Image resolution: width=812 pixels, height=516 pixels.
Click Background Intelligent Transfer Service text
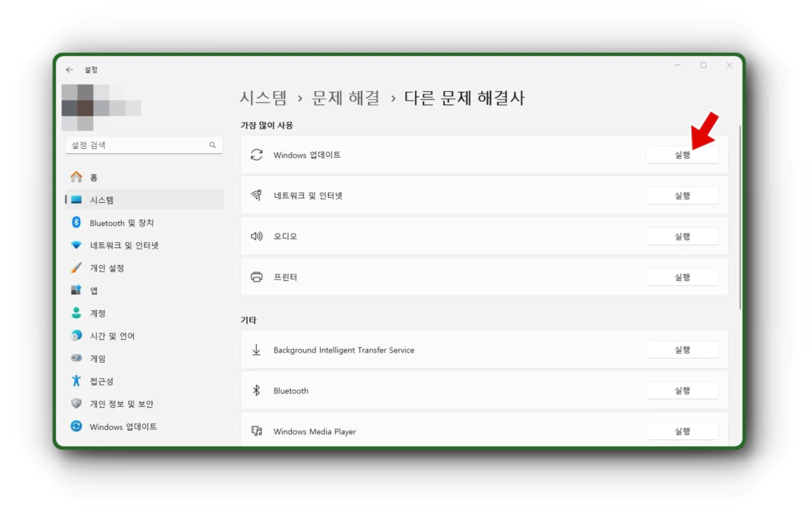coord(344,350)
